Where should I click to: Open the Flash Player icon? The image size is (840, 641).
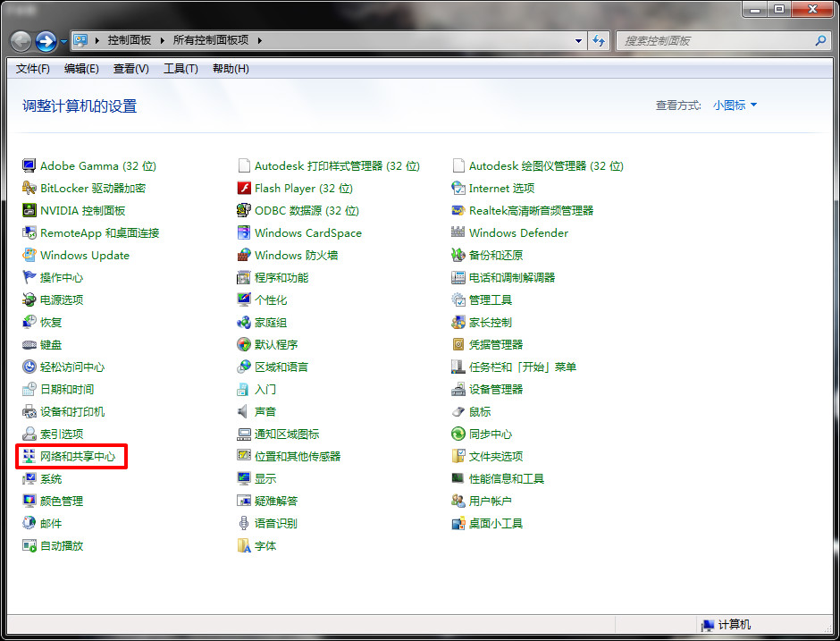point(244,188)
